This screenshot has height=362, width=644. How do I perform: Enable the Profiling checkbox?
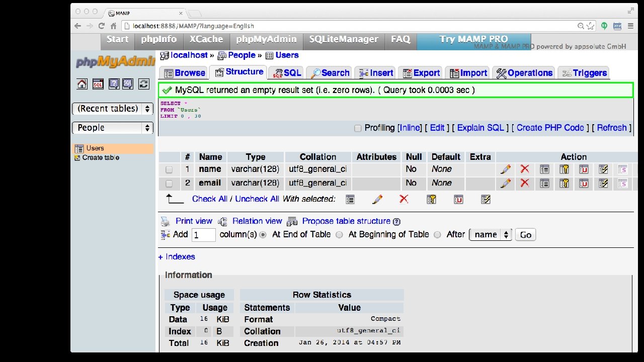coord(358,128)
